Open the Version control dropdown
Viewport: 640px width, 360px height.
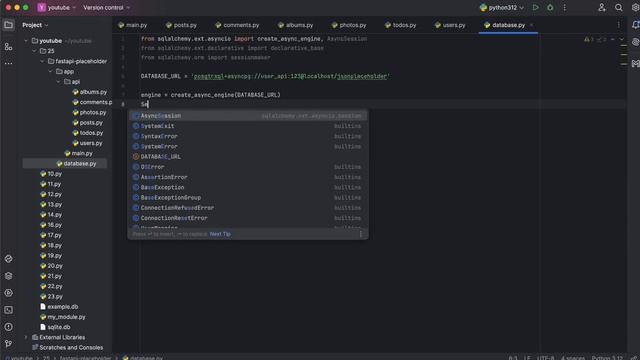tap(107, 7)
